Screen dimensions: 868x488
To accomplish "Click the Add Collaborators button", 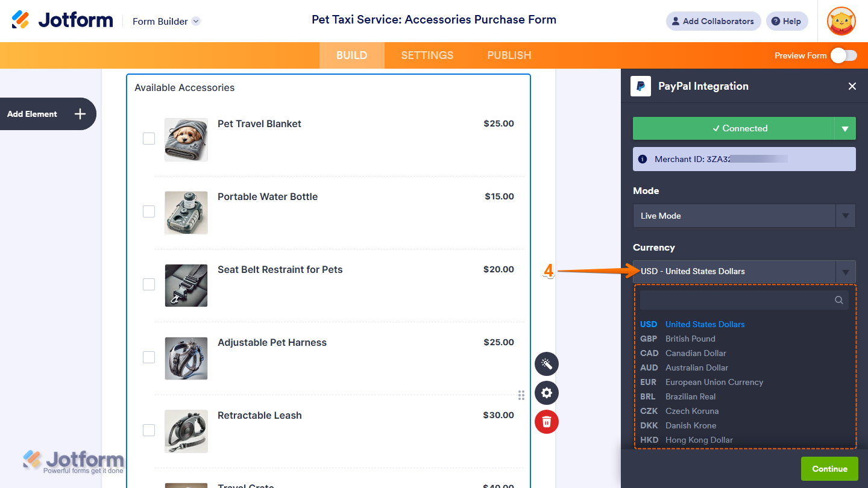I will pos(713,21).
